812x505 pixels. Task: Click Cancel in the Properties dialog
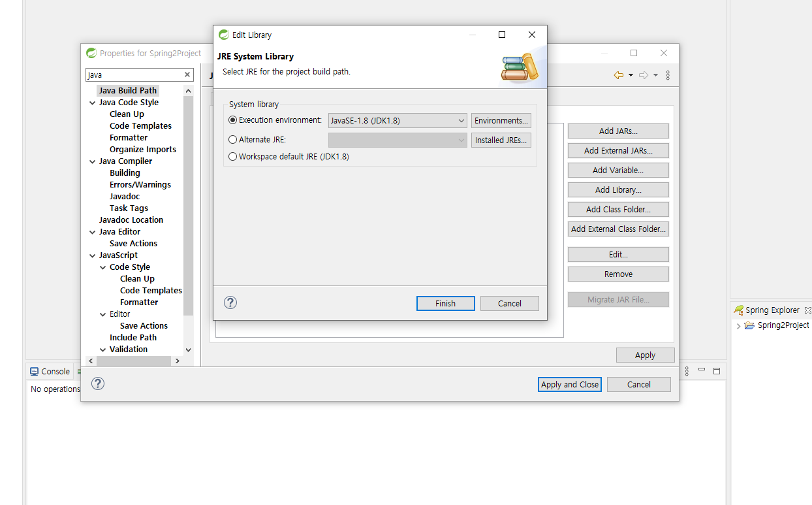coord(639,384)
